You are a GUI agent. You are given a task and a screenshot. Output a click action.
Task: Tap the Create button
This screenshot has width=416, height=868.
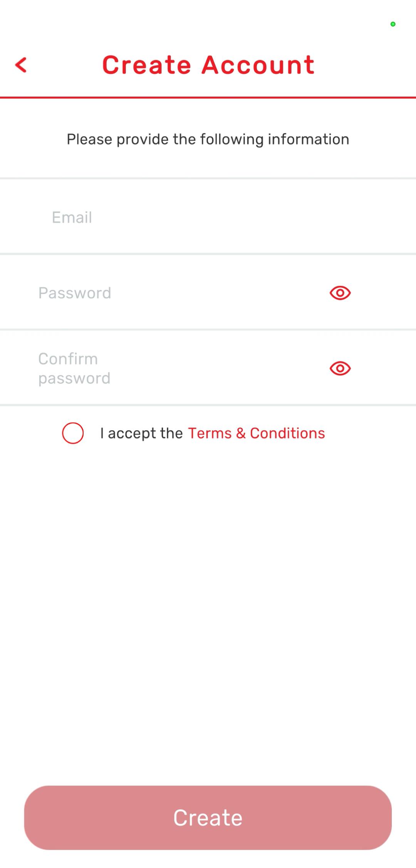tap(208, 818)
